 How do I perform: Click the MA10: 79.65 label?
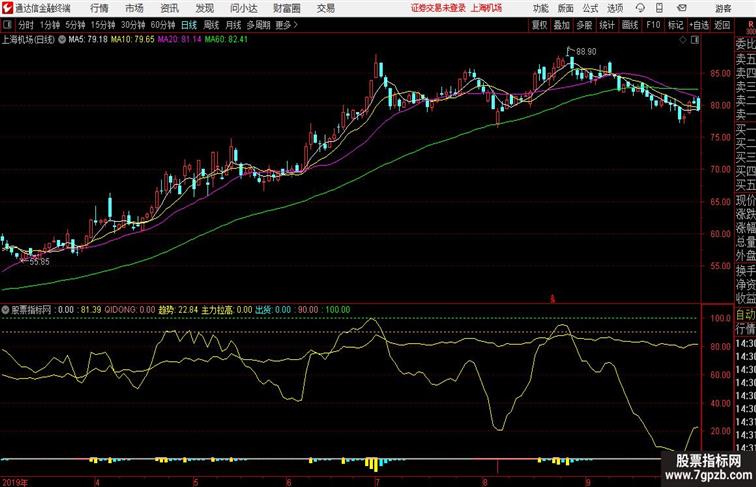(x=133, y=40)
